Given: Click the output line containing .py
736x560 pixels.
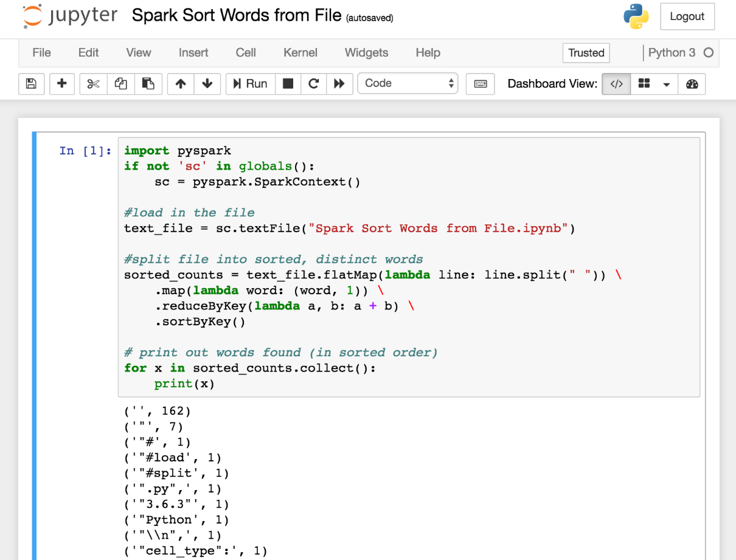Looking at the screenshot, I should (x=173, y=489).
